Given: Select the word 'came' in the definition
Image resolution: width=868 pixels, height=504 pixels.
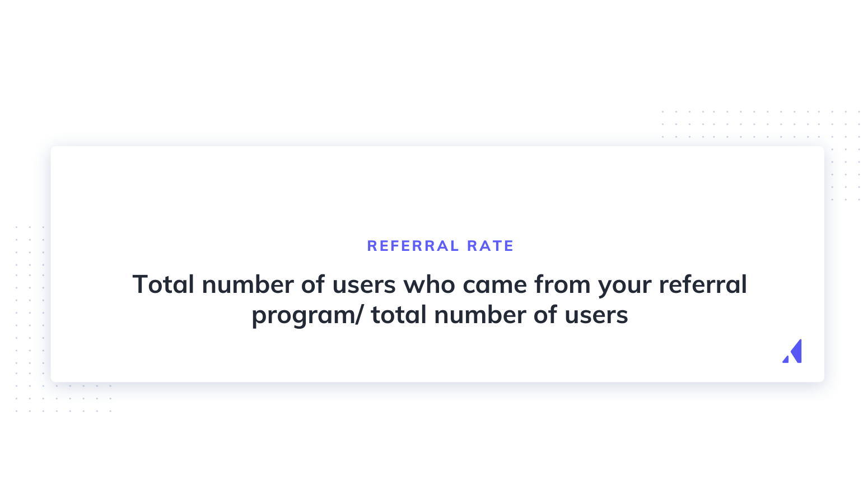Looking at the screenshot, I should [x=494, y=284].
